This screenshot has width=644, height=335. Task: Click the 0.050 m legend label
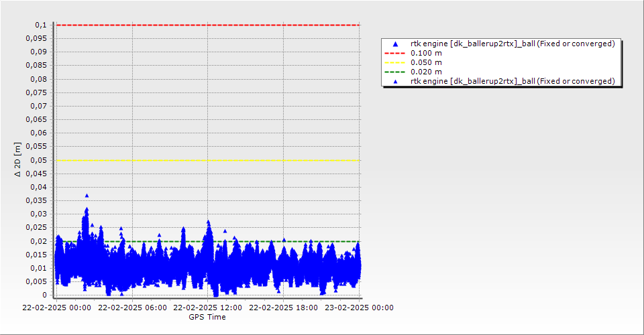pos(426,63)
